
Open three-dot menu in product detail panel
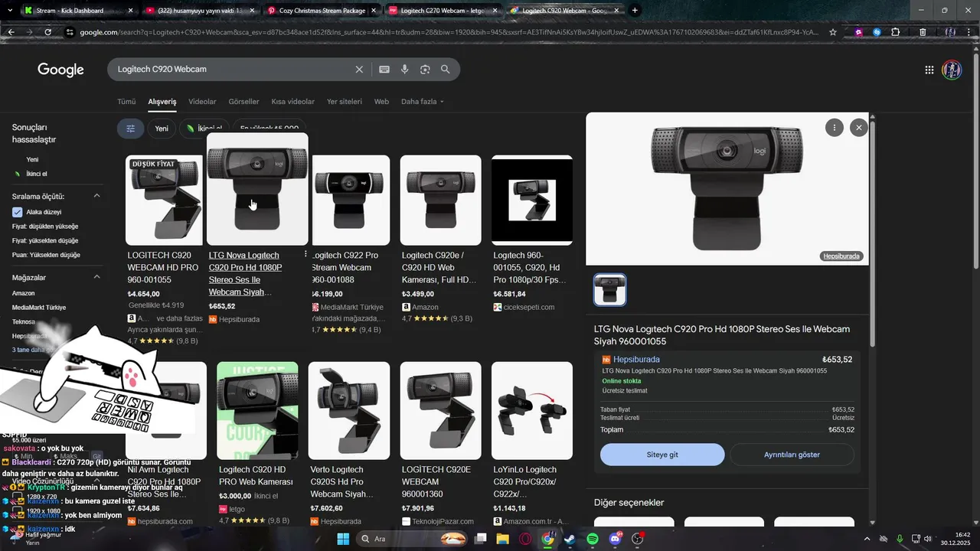pyautogui.click(x=835, y=128)
